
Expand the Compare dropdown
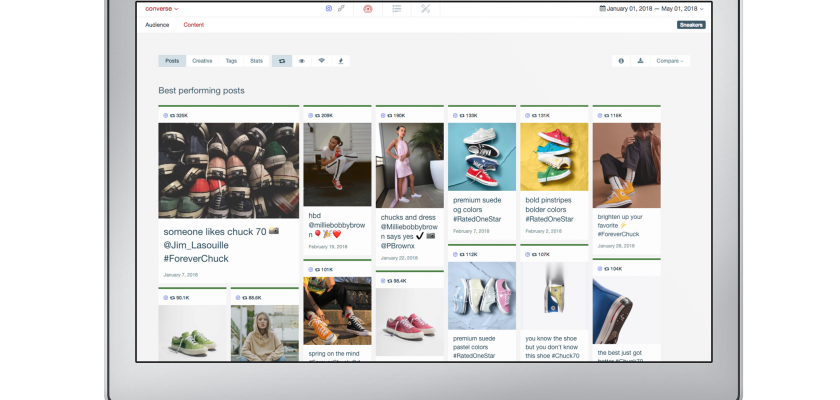click(x=670, y=61)
